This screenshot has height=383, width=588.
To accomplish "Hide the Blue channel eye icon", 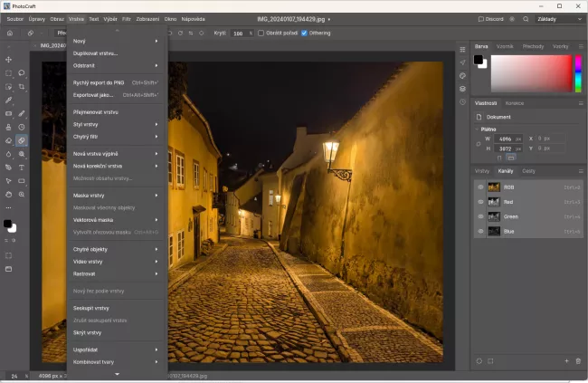I will [480, 231].
